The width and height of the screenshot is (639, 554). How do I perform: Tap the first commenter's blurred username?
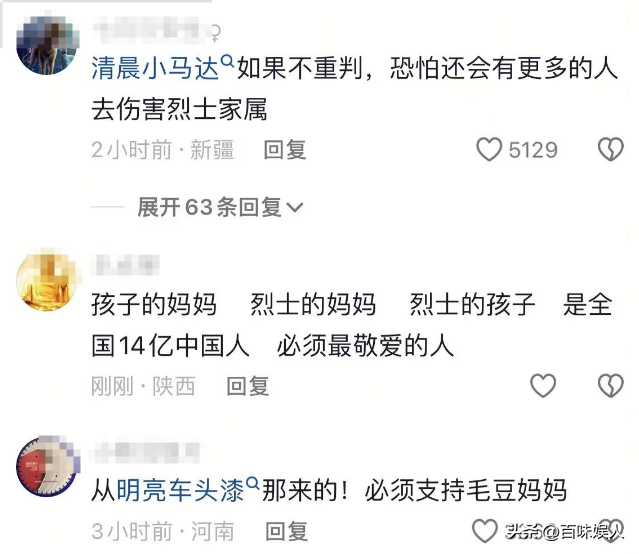pyautogui.click(x=150, y=31)
